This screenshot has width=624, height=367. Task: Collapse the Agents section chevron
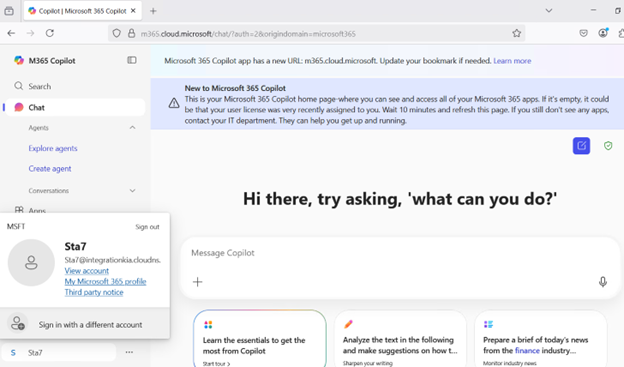(133, 127)
